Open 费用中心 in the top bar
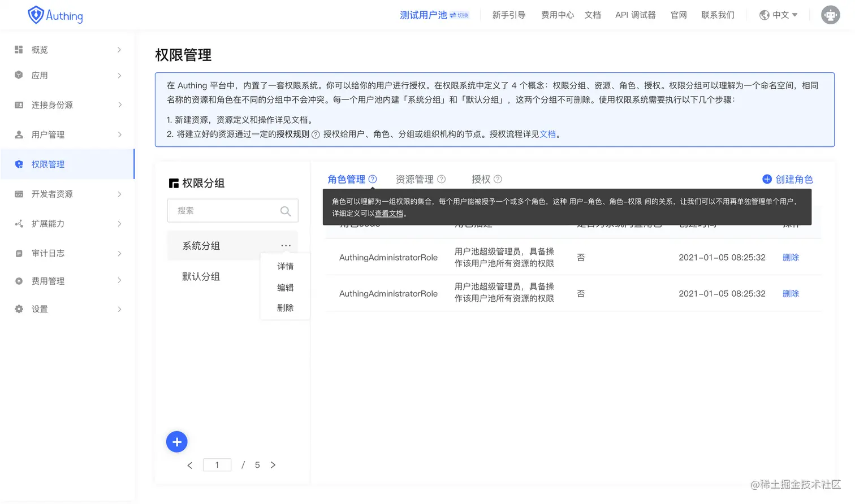855x504 pixels. 558,15
